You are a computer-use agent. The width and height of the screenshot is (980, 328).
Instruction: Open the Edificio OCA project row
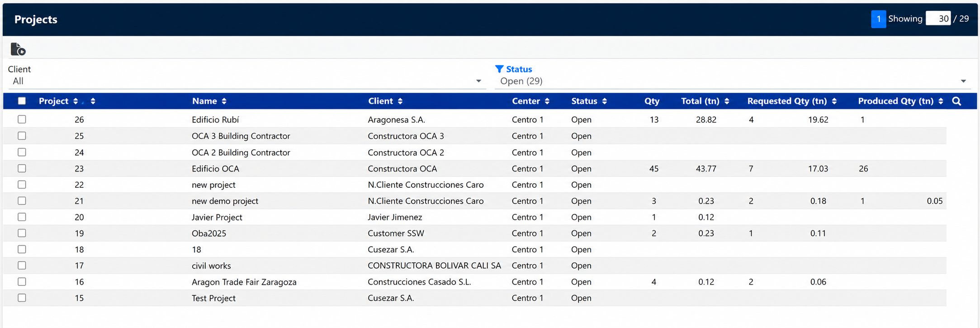474,168
